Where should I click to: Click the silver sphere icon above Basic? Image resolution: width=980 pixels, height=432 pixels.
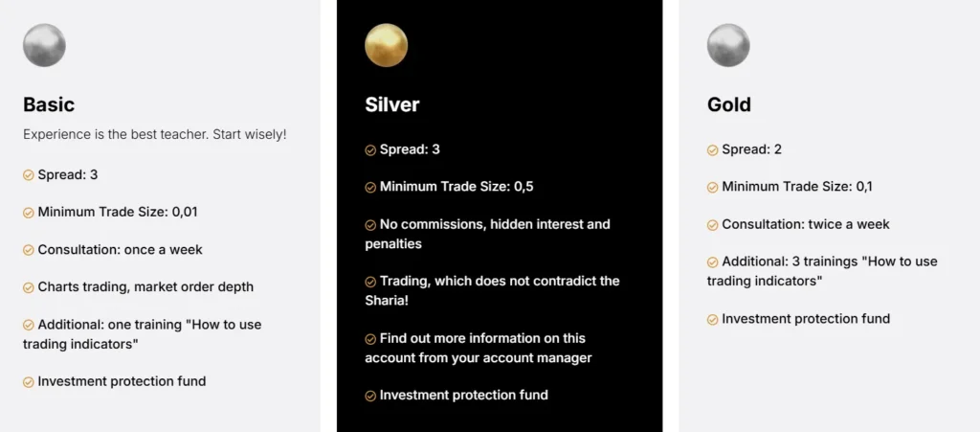[x=44, y=45]
